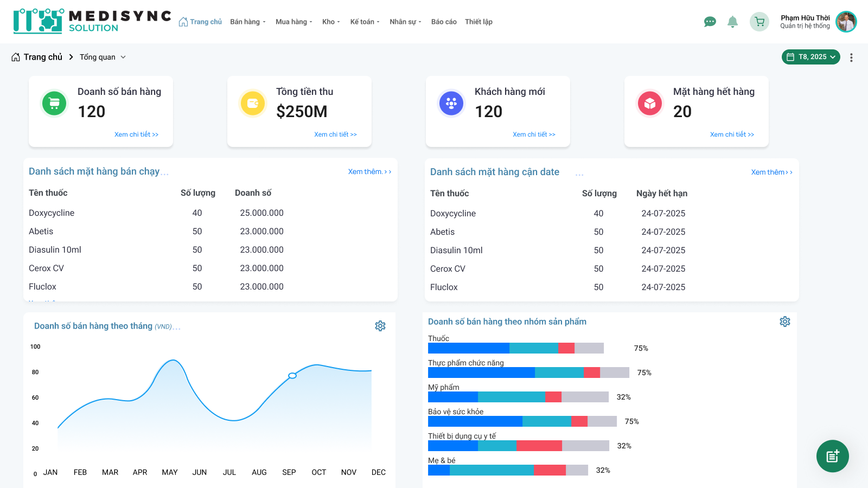868x488 pixels.
Task: Open the T8, 2025 month dropdown
Action: point(811,57)
